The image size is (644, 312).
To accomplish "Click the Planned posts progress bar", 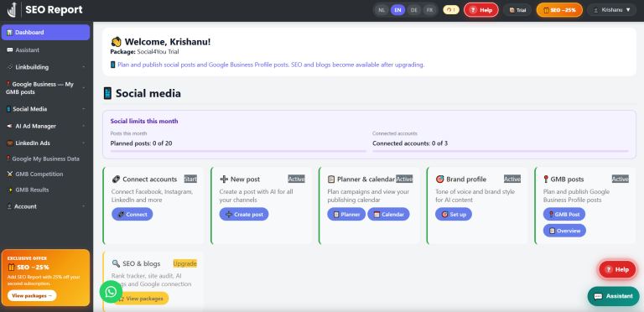I will pos(238,151).
